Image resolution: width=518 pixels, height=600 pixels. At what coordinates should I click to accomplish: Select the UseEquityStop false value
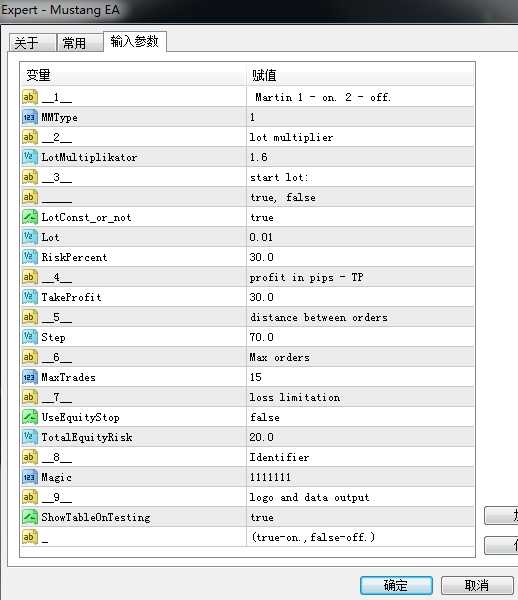[360, 417]
